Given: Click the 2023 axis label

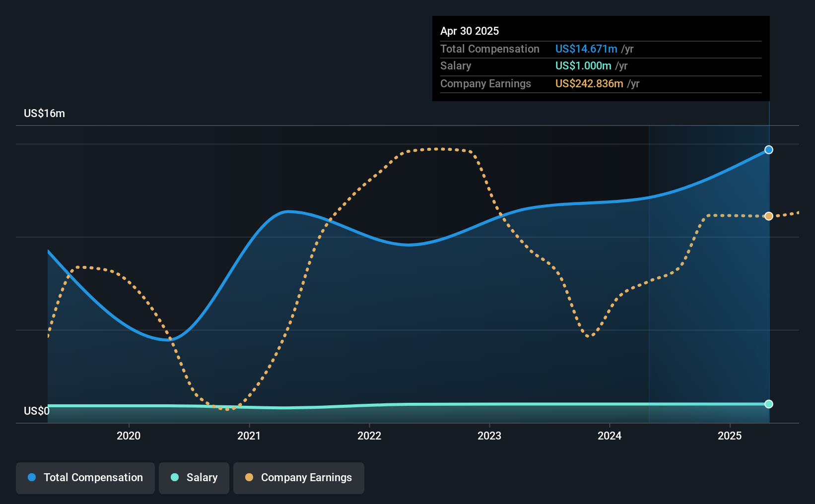Looking at the screenshot, I should pyautogui.click(x=489, y=436).
